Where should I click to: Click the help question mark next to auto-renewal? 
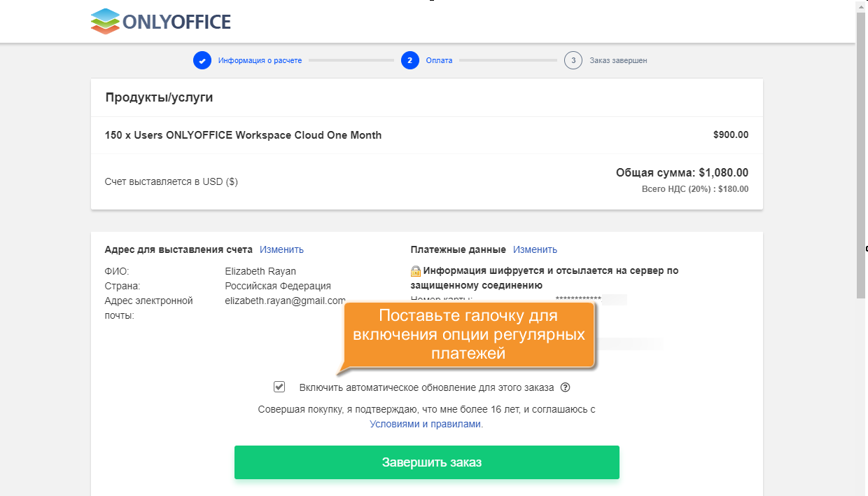(566, 387)
